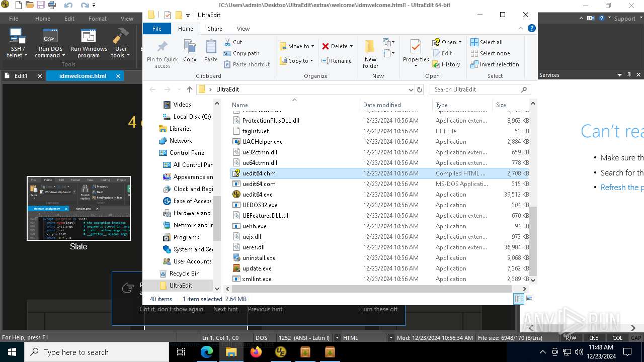The width and height of the screenshot is (644, 362).
Task: Switch to the Share ribbon tab
Action: point(215,29)
